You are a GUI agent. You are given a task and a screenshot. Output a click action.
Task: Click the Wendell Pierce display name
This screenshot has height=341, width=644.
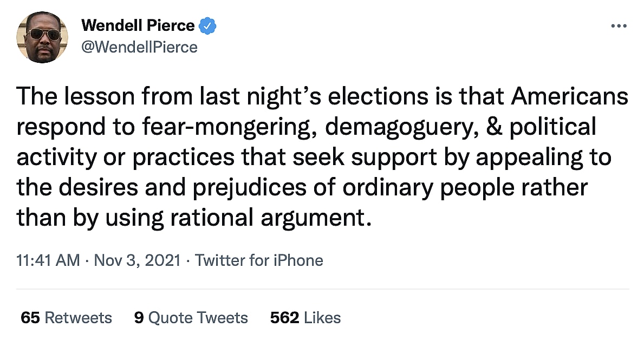click(x=138, y=25)
